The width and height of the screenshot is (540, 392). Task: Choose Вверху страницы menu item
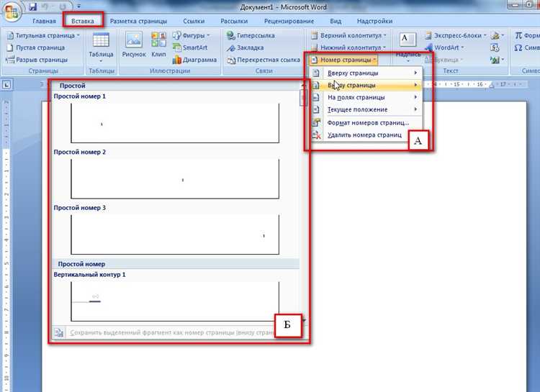click(366, 73)
